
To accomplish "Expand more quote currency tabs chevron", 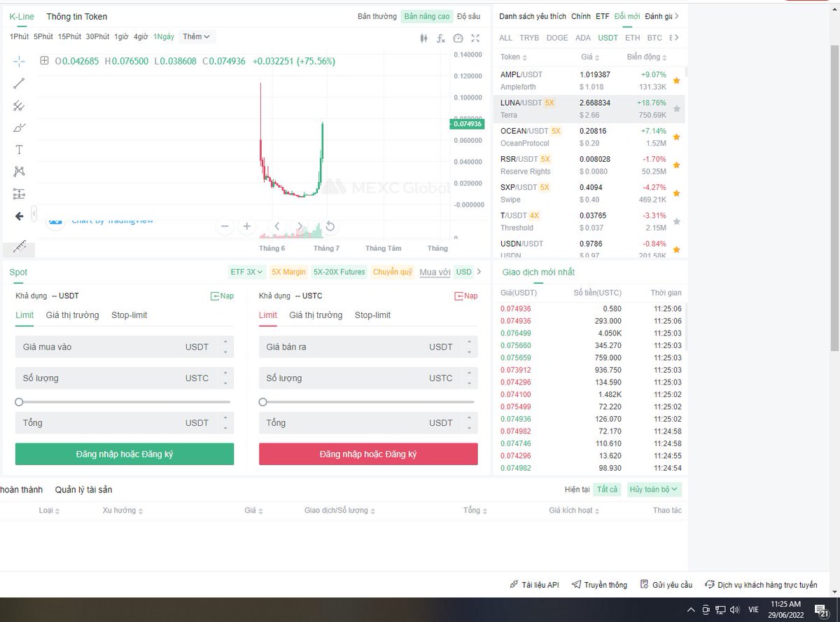I will [676, 38].
